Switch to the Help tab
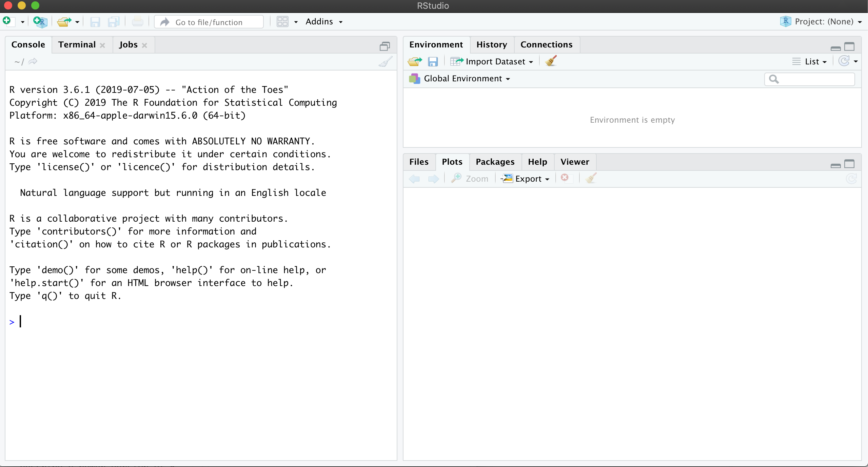The height and width of the screenshot is (467, 868). (x=537, y=162)
